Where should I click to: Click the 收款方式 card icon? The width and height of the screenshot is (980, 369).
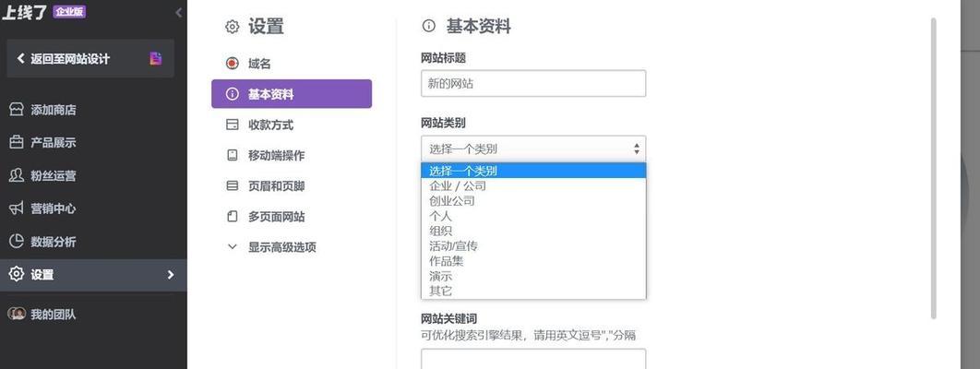[x=233, y=125]
